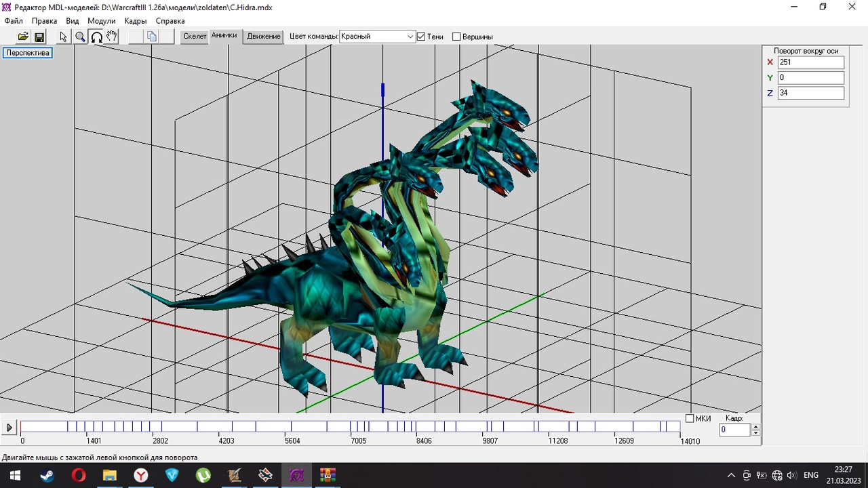The width and height of the screenshot is (868, 488).
Task: Choose the rotate view tool
Action: click(96, 37)
